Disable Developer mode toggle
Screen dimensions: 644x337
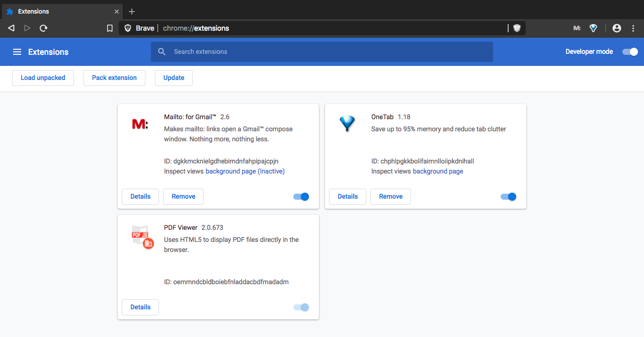[x=630, y=52]
